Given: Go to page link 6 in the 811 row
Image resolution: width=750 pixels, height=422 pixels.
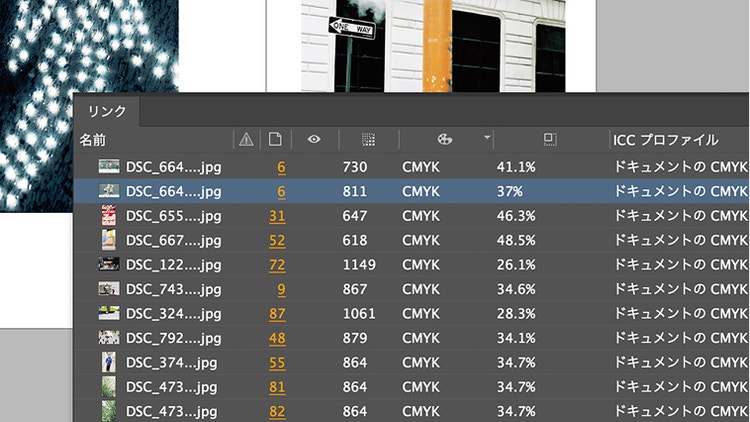Looking at the screenshot, I should pos(281,191).
